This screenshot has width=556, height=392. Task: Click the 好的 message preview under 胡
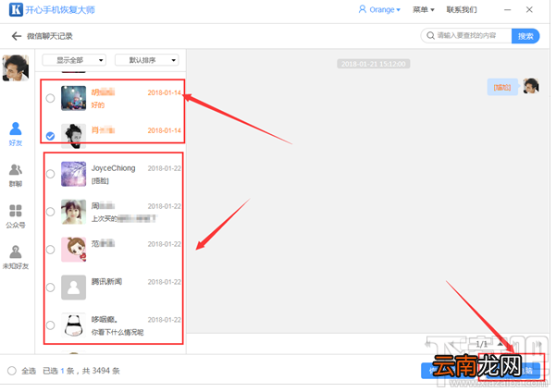click(x=98, y=105)
